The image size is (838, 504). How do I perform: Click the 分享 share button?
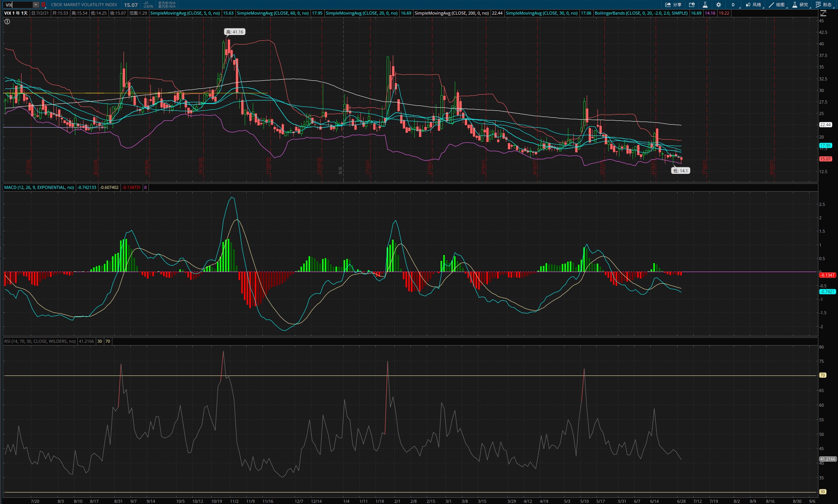pyautogui.click(x=673, y=5)
